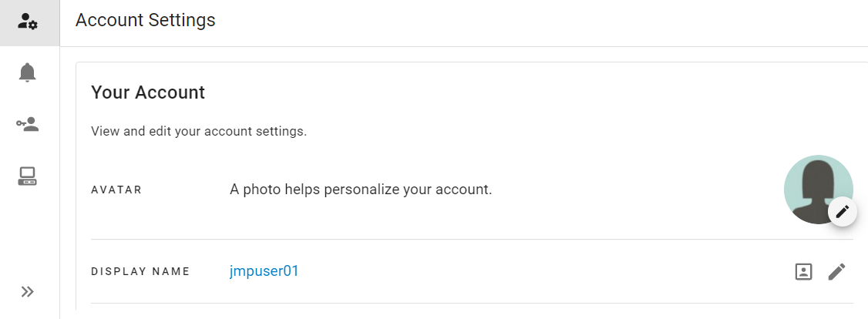Click empty space between jmpuser01 and card icon

[x=540, y=271]
